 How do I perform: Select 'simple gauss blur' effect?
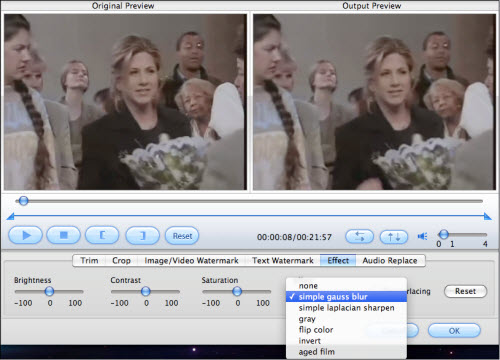pyautogui.click(x=346, y=297)
